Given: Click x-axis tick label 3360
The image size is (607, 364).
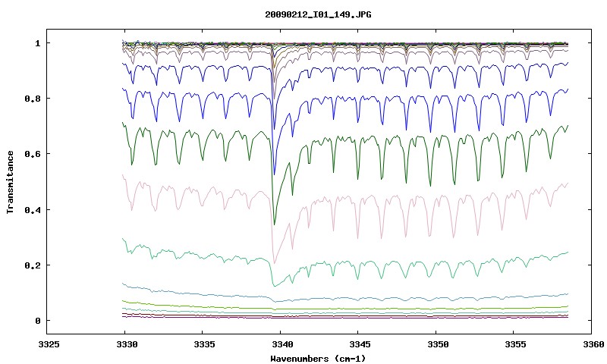Looking at the screenshot, I should coord(593,344).
